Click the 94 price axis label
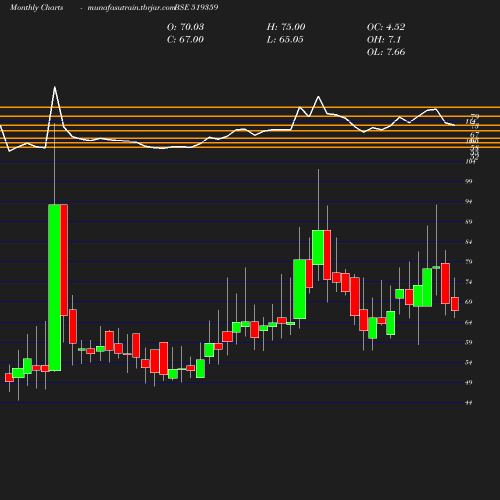The image size is (500, 500). [469, 201]
